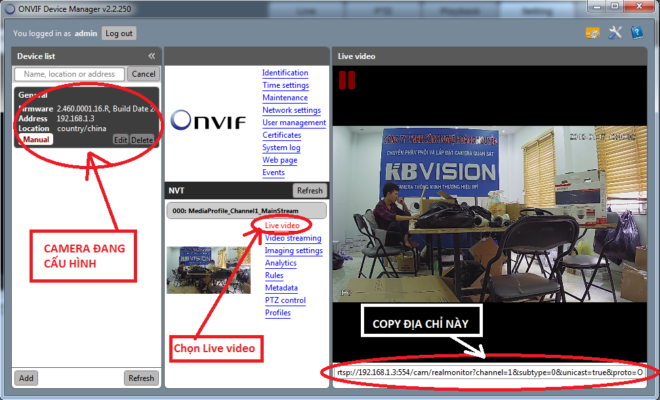Open PTZ control
This screenshot has width=660, height=400.
[x=285, y=300]
